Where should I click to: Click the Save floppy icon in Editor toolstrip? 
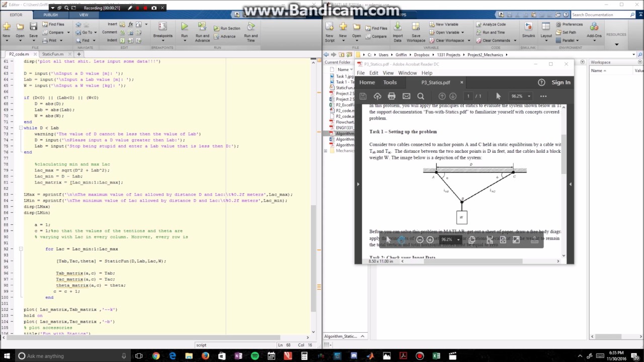[x=33, y=27]
